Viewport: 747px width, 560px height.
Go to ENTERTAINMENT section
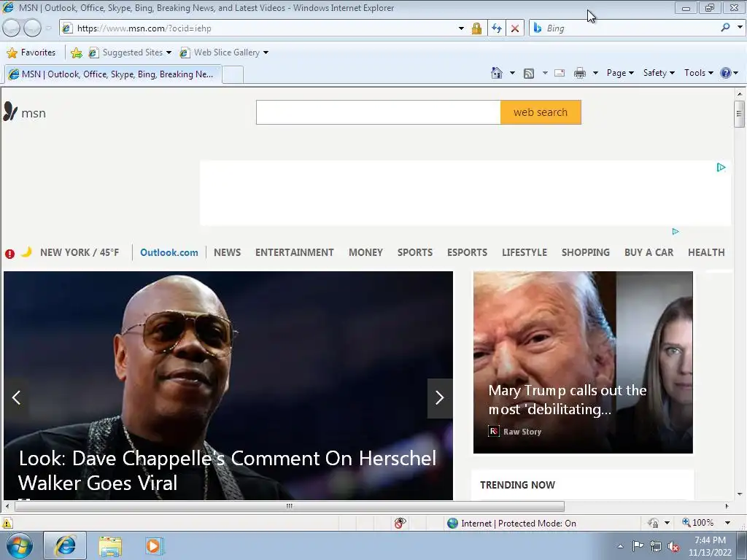[295, 252]
